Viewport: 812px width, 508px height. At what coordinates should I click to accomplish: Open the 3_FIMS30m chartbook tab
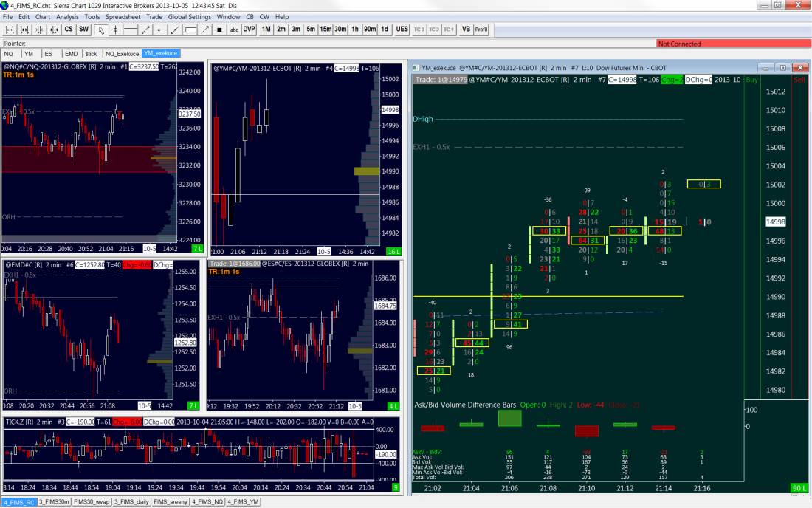click(55, 502)
